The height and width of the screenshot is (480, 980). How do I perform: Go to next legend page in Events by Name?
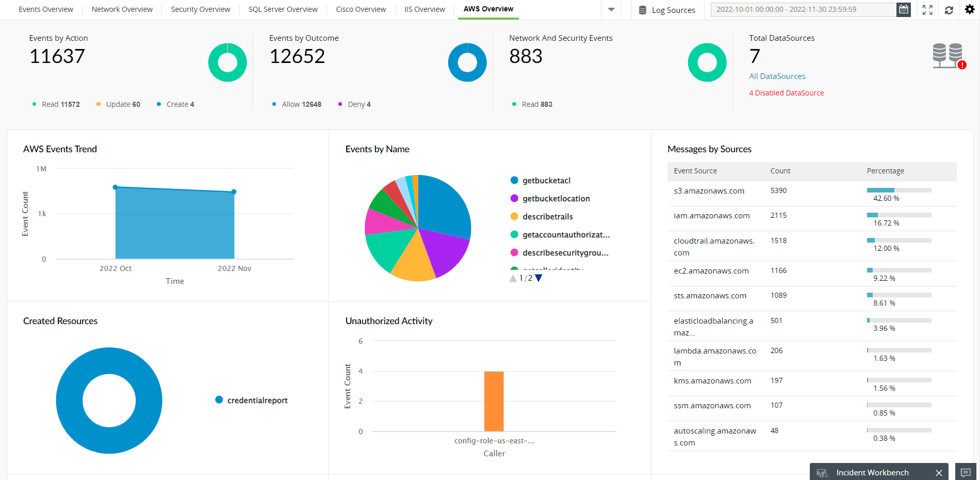point(538,278)
